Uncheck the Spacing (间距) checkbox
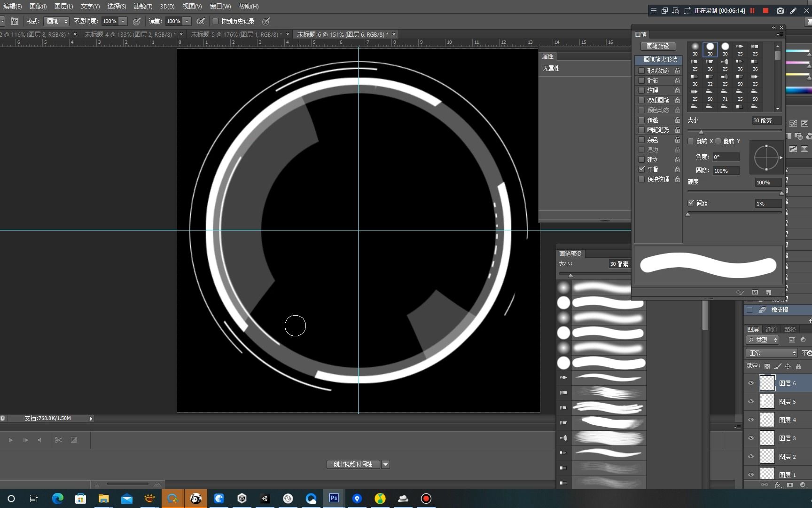Screen dimensions: 812x508 (x=691, y=203)
